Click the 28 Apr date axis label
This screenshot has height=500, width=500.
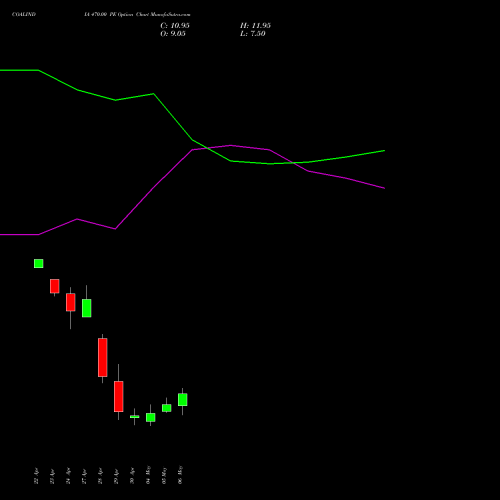[x=100, y=476]
